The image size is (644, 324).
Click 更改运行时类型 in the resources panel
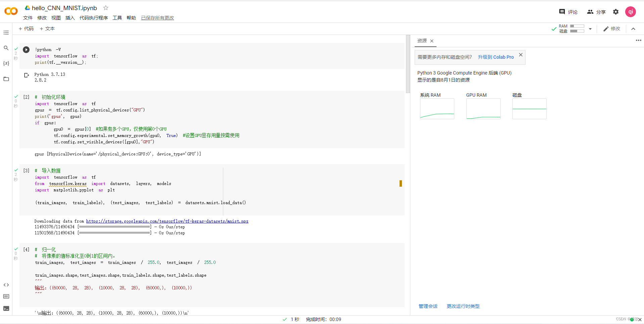point(463,306)
